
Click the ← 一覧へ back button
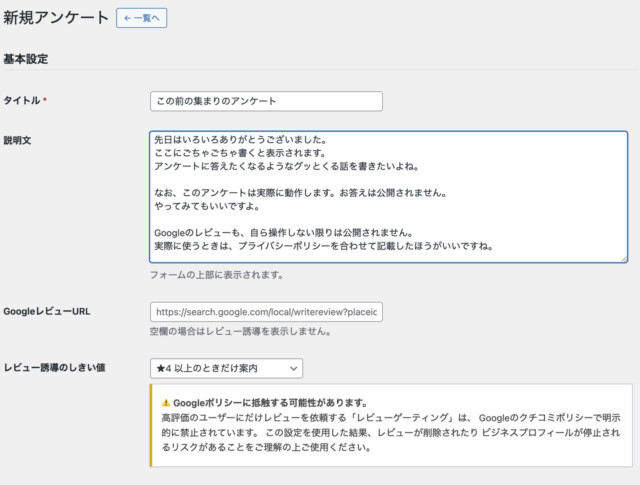141,17
